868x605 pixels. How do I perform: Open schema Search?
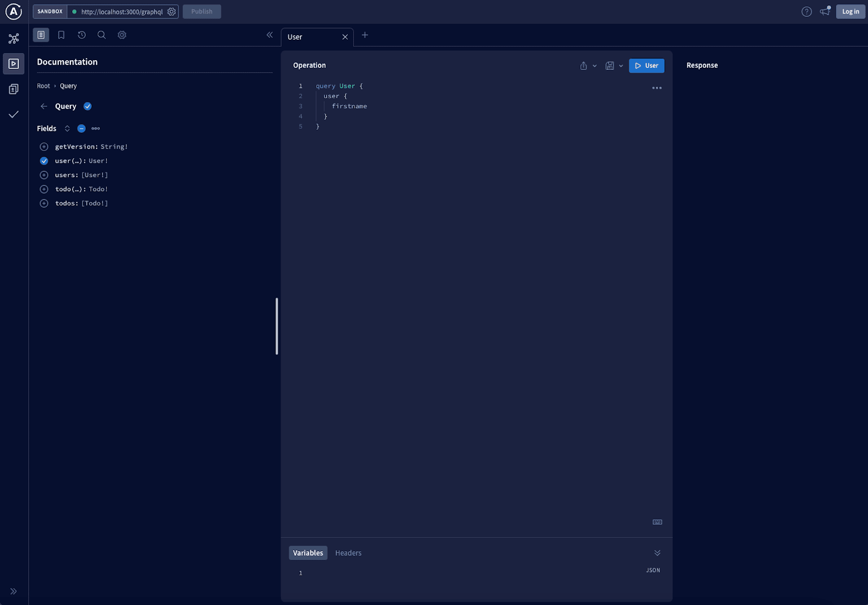101,35
